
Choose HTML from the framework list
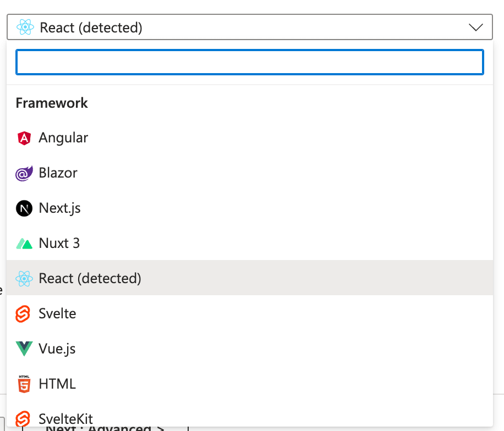(57, 384)
